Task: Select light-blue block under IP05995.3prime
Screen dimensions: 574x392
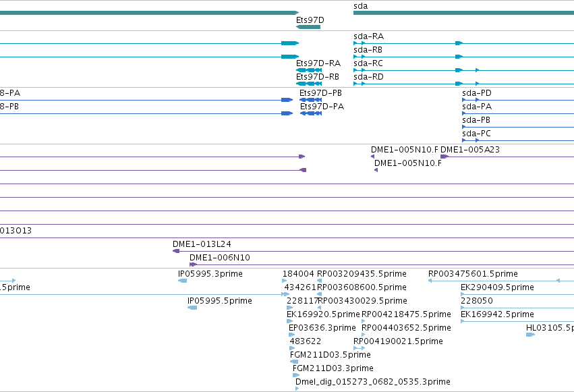Action: point(182,281)
